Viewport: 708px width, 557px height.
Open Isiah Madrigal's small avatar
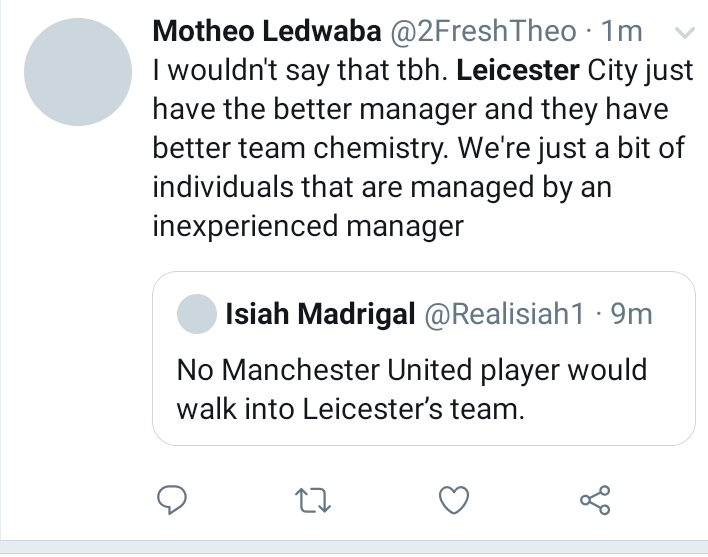click(196, 315)
